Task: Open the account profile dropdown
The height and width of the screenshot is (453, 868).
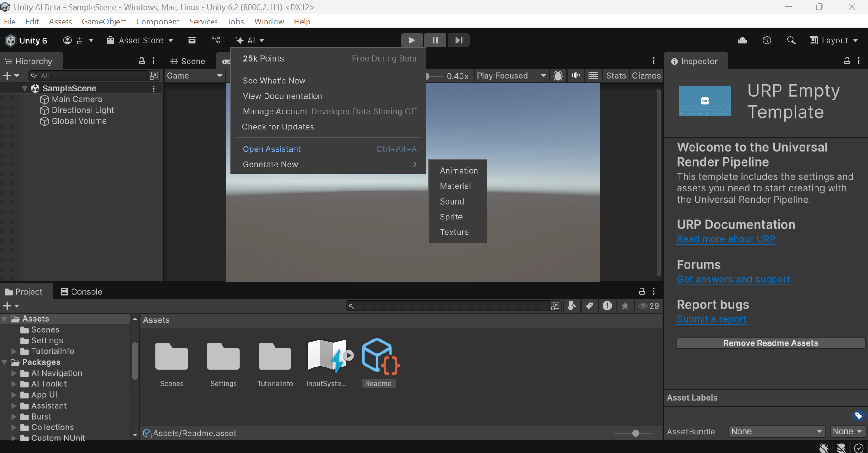Action: tap(78, 40)
